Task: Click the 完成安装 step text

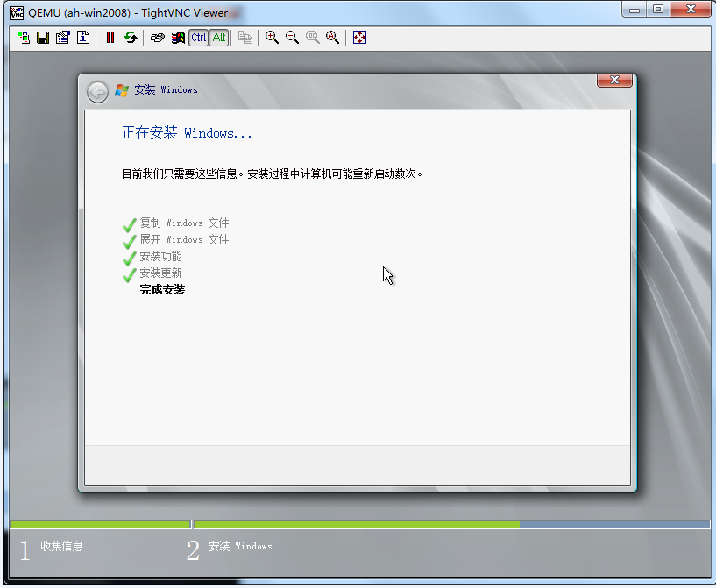Action: tap(162, 290)
